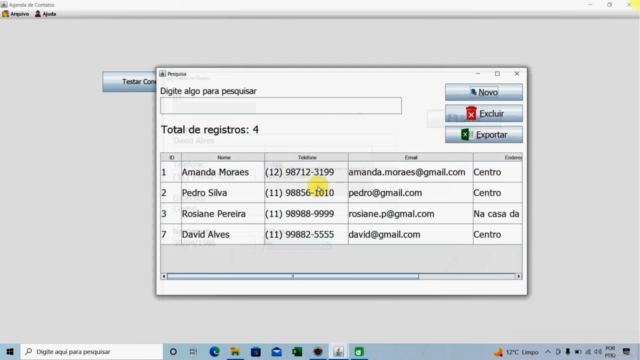Launch Microsoft Edge from taskbar
This screenshot has height=360, width=640.
point(214,351)
